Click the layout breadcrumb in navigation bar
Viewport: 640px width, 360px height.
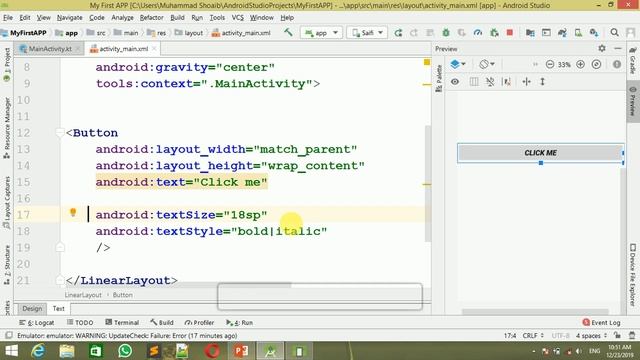tap(189, 33)
